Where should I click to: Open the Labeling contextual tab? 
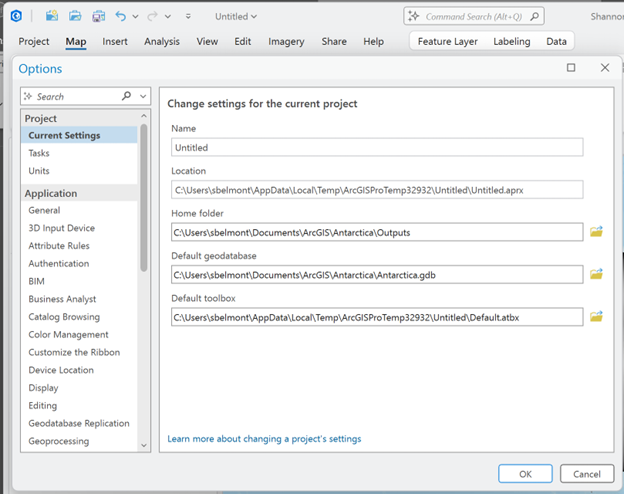[512, 41]
